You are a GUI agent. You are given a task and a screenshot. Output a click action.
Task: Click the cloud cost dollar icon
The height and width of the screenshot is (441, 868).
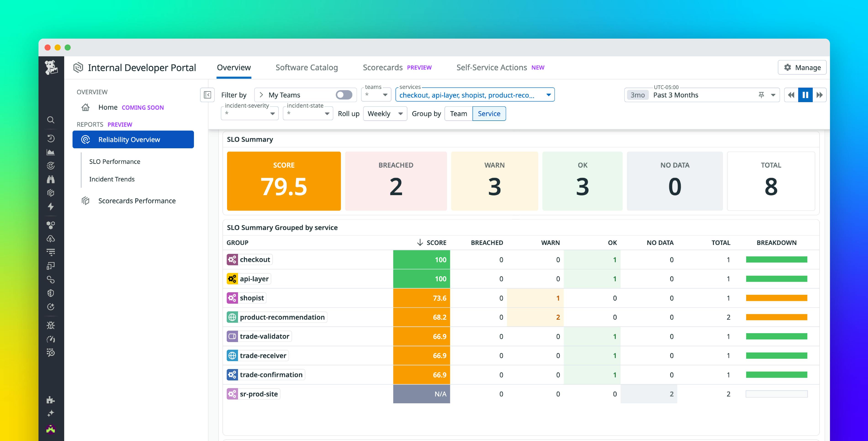pyautogui.click(x=50, y=239)
